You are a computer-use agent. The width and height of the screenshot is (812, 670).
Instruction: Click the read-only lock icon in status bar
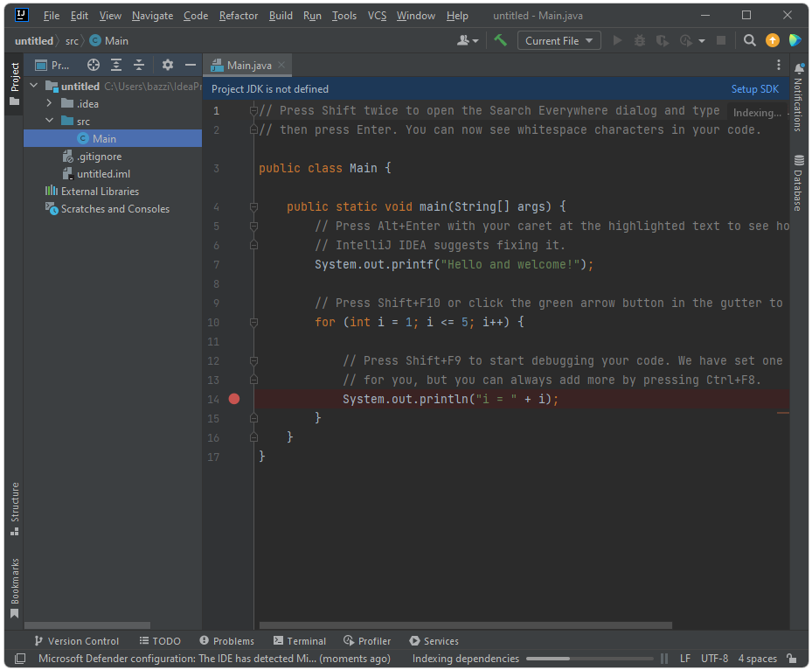(791, 658)
